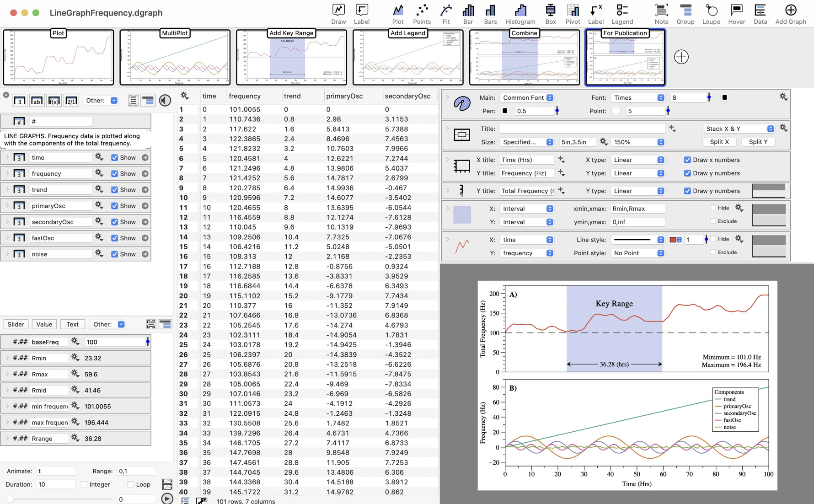Open the Line style dropdown
814x504 pixels.
tap(637, 240)
